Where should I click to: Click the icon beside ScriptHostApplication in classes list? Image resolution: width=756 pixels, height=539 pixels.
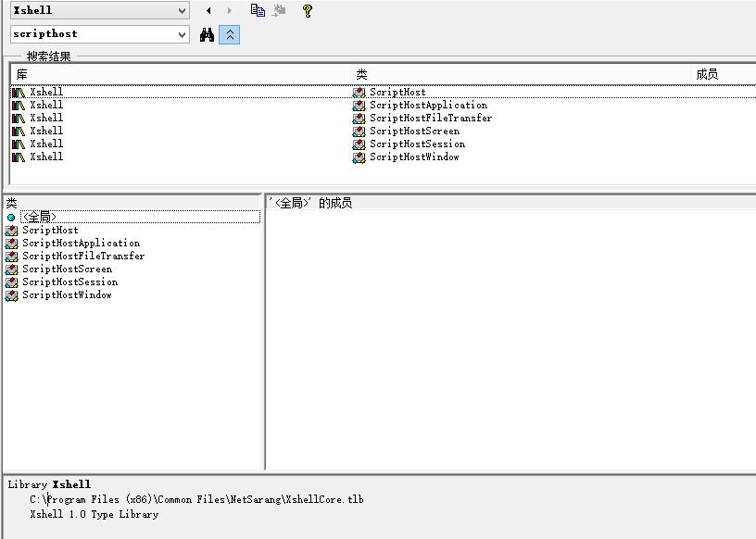11,244
